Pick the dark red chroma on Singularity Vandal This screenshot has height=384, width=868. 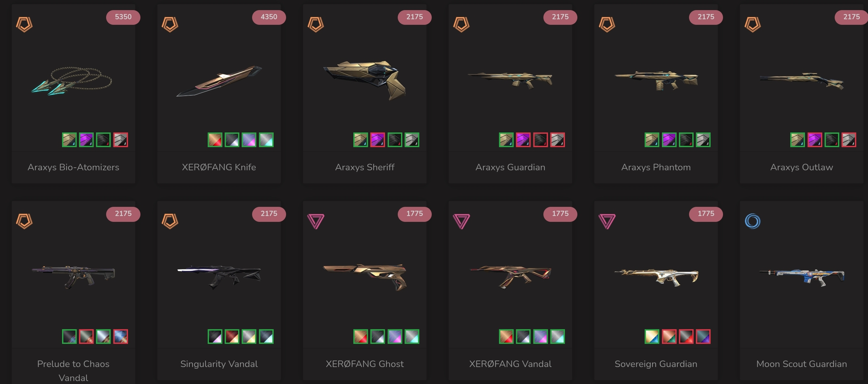232,337
